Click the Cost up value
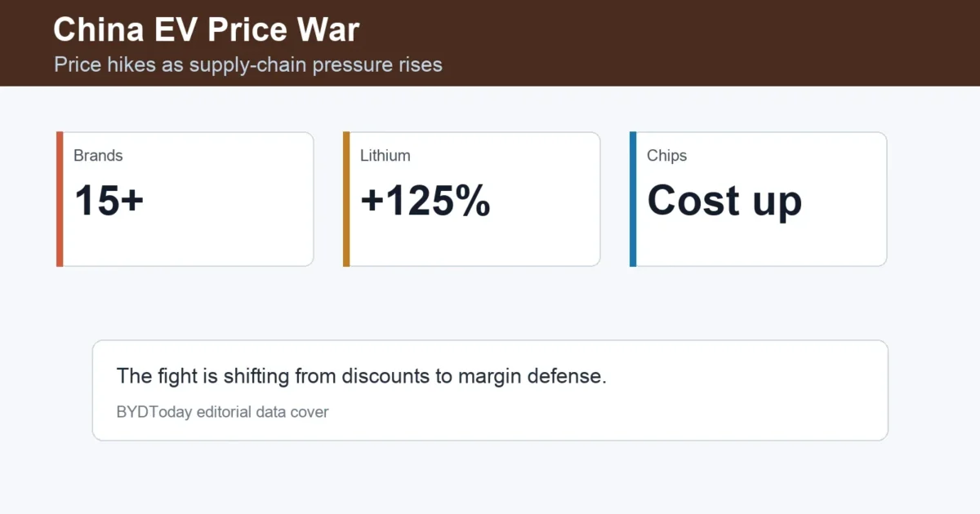Screen dimensions: 980x514 [x=724, y=202]
